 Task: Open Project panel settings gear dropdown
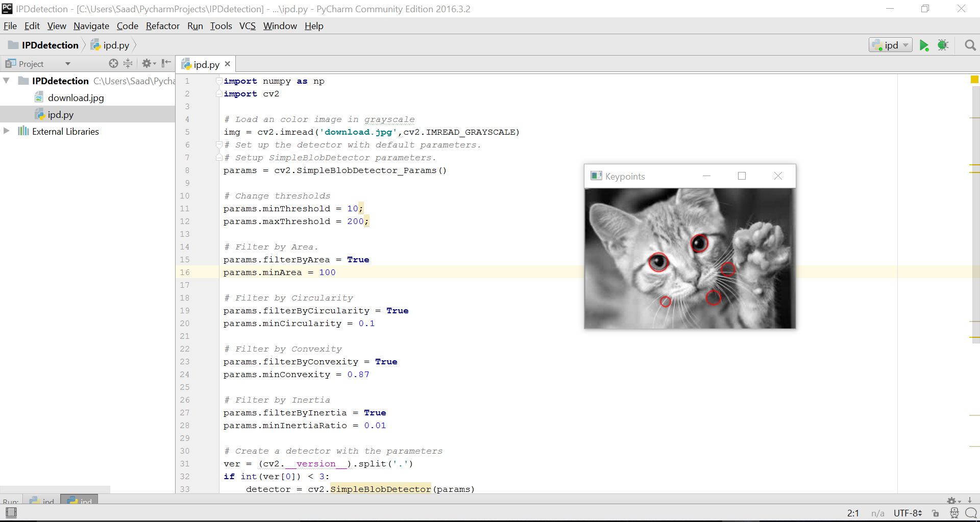149,63
